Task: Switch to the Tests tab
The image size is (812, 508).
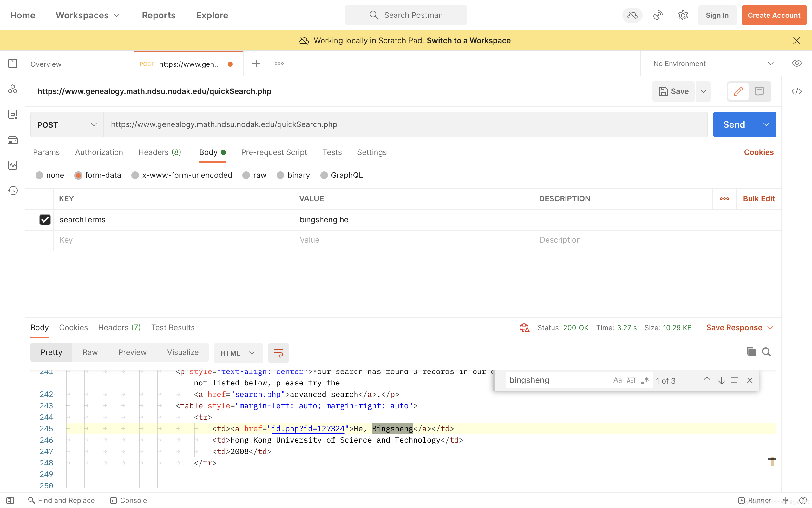Action: click(332, 152)
